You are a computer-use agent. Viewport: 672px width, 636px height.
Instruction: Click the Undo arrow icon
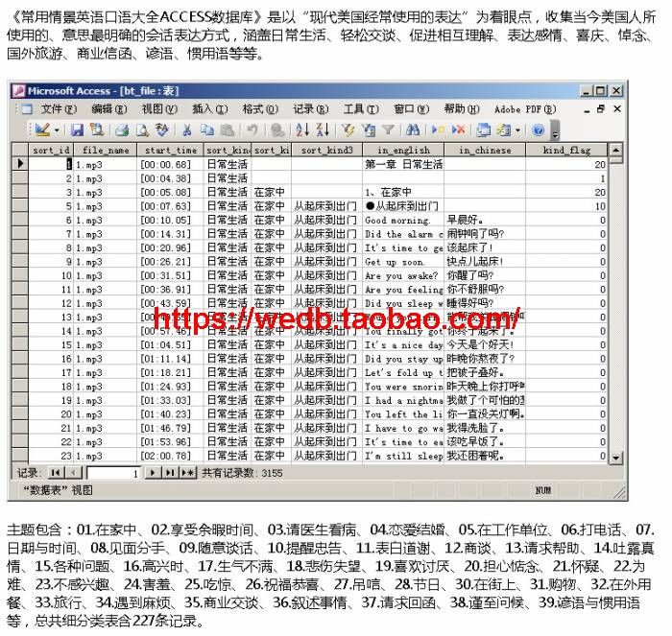252,130
